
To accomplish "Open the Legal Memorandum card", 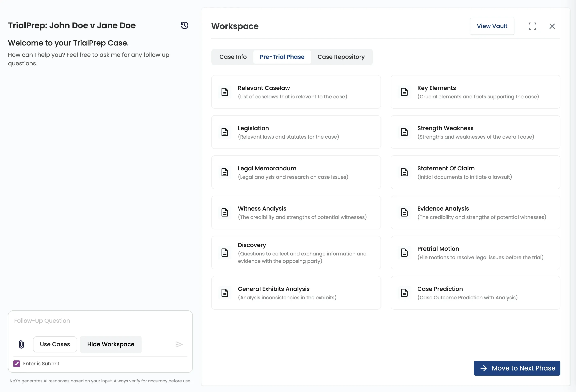I will pos(296,172).
